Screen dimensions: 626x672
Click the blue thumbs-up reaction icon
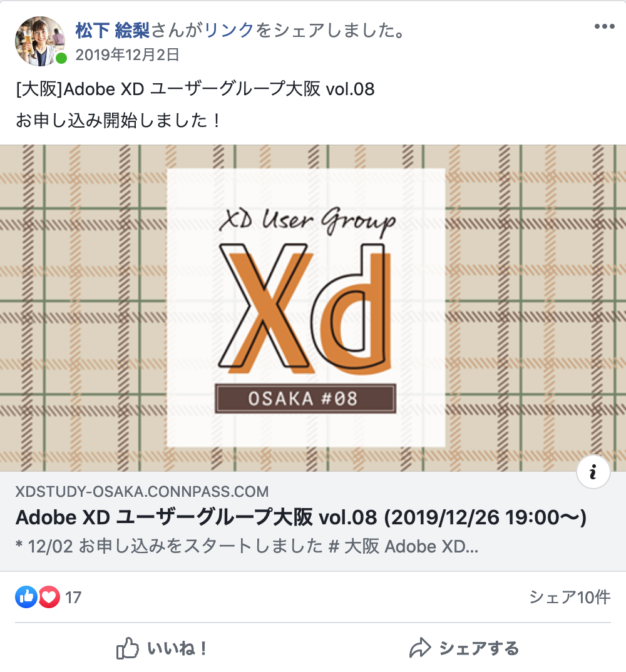[x=26, y=597]
